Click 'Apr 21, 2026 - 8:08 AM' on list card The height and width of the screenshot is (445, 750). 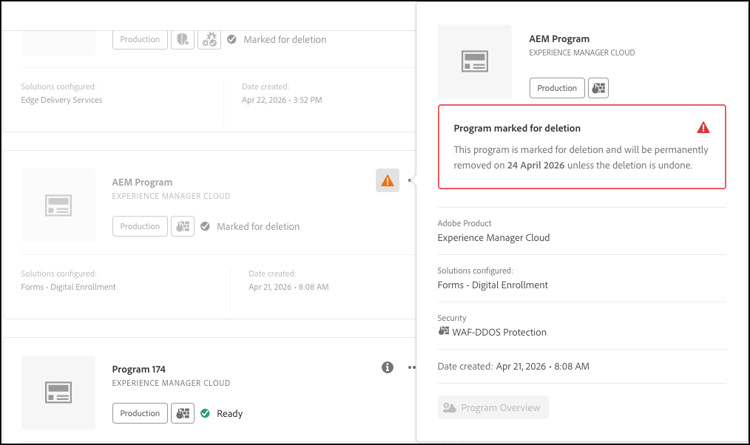tap(288, 287)
